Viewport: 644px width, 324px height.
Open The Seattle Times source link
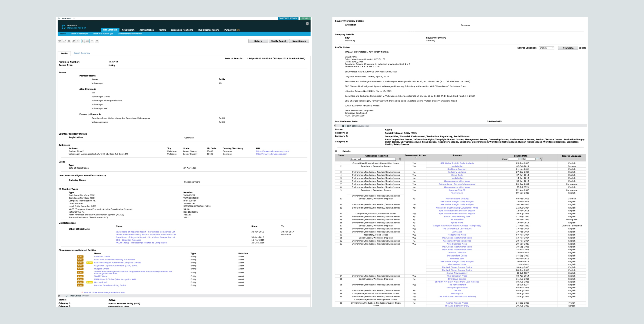(x=457, y=264)
